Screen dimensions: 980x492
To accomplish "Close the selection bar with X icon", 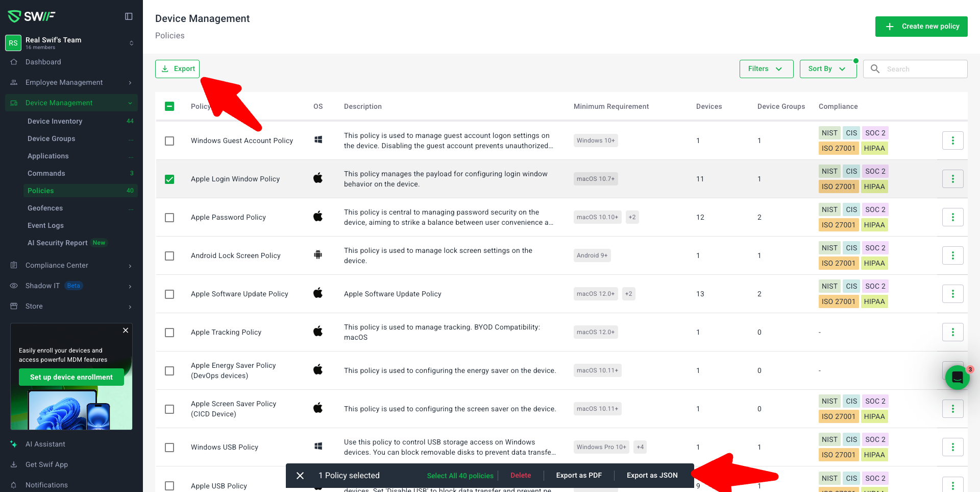I will point(300,476).
